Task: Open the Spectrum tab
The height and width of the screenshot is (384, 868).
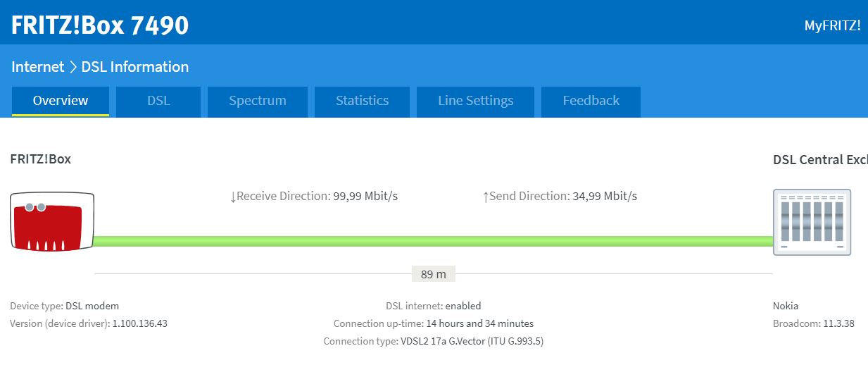Action: pos(258,101)
